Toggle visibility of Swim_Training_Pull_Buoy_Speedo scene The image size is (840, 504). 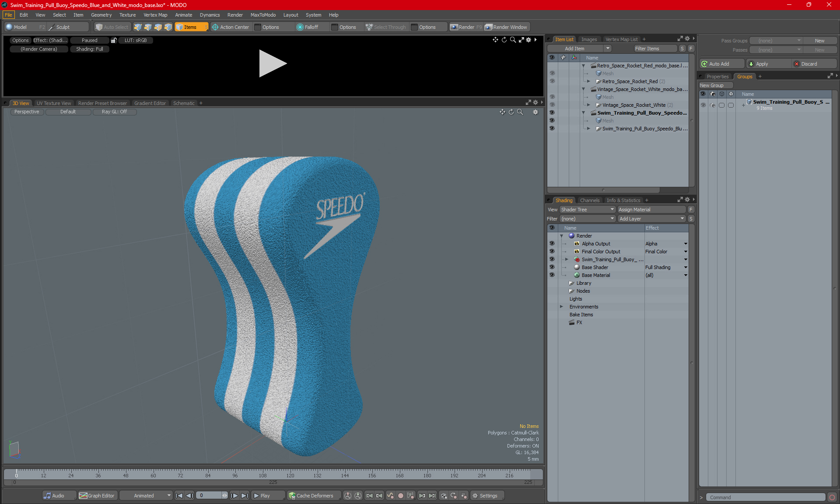pos(552,113)
